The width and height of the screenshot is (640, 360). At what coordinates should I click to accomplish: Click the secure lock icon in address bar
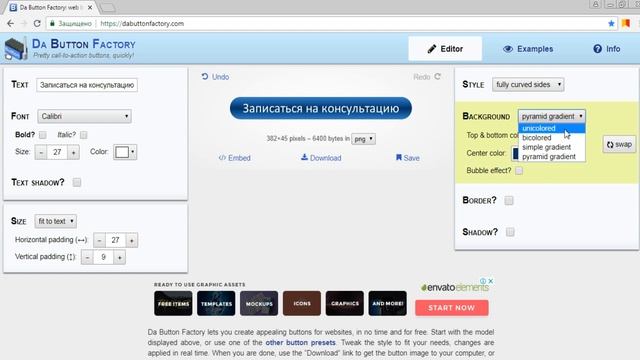[x=52, y=24]
